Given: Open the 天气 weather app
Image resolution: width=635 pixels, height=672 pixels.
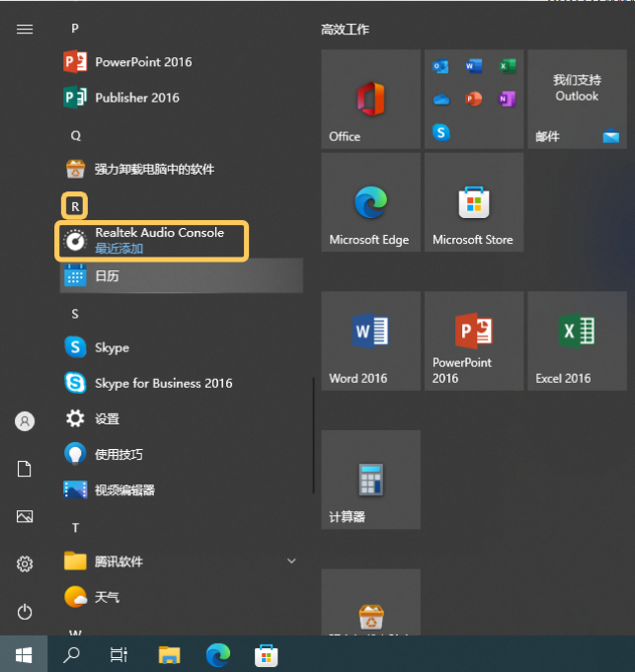Looking at the screenshot, I should point(181,597).
